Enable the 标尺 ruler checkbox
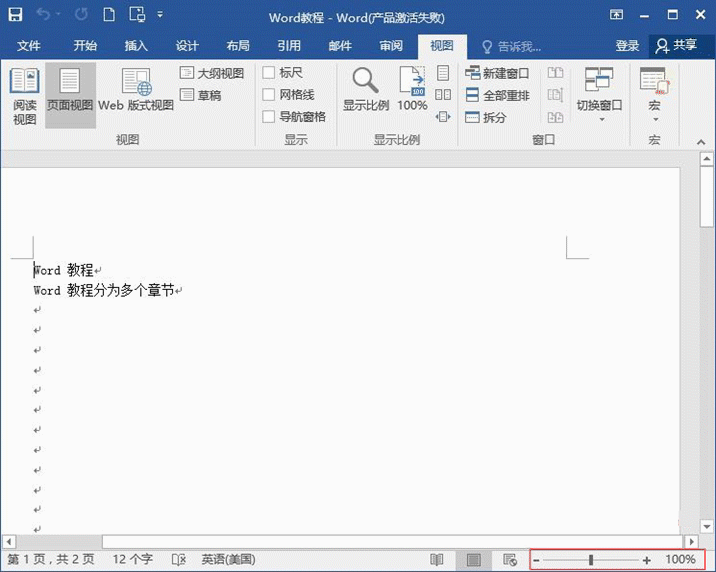Screen dimensions: 716x572 (x=268, y=73)
